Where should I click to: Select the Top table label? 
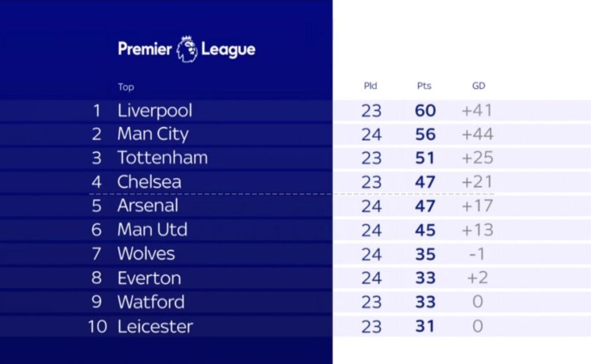point(126,87)
